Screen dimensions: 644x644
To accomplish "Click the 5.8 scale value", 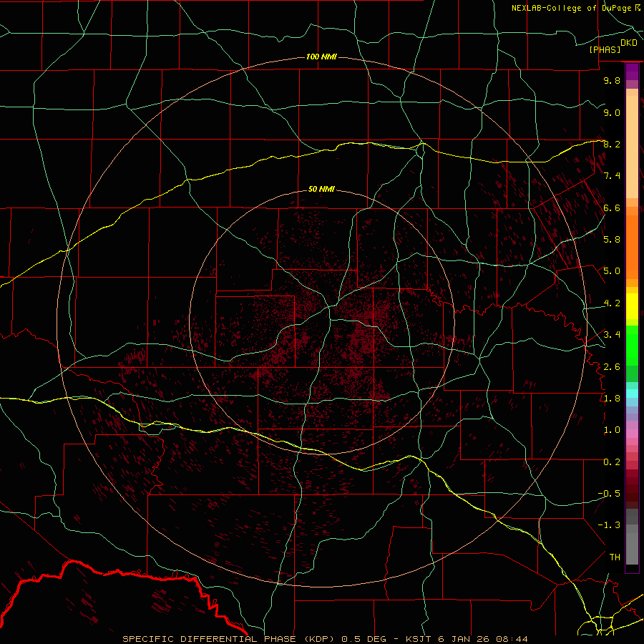I will click(x=612, y=240).
